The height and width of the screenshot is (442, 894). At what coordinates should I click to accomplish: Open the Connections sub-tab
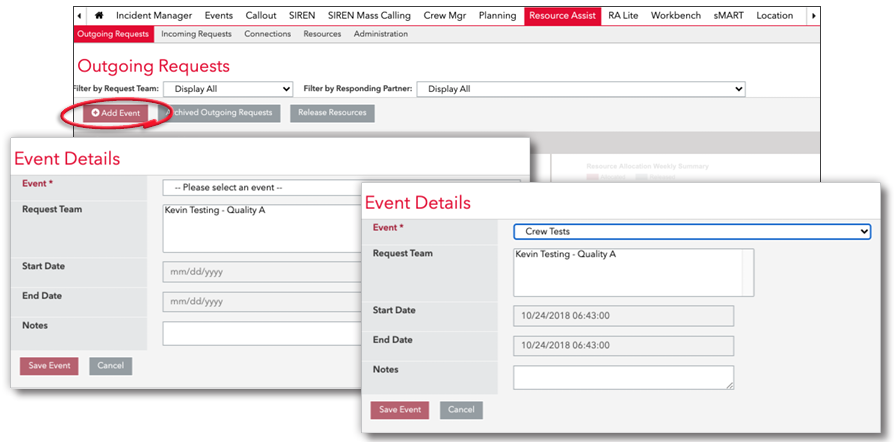tap(267, 34)
